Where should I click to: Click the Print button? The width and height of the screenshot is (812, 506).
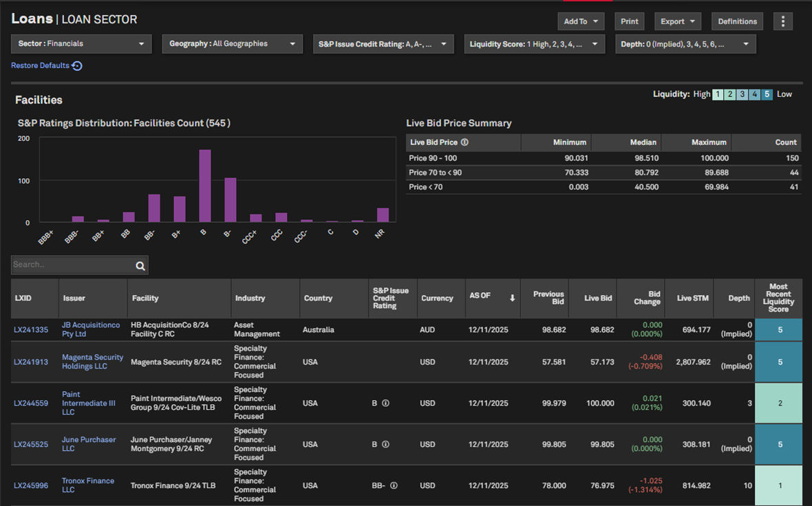click(629, 21)
